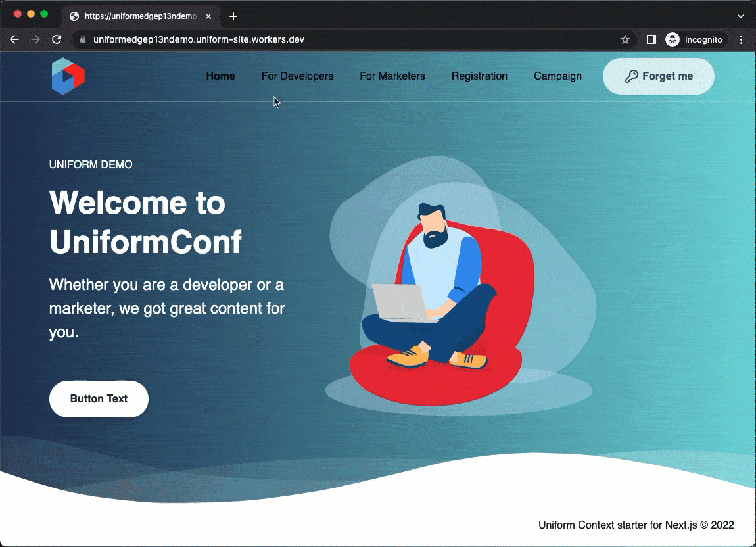Open a new tab with plus
The width and height of the screenshot is (756, 547).
pyautogui.click(x=233, y=16)
